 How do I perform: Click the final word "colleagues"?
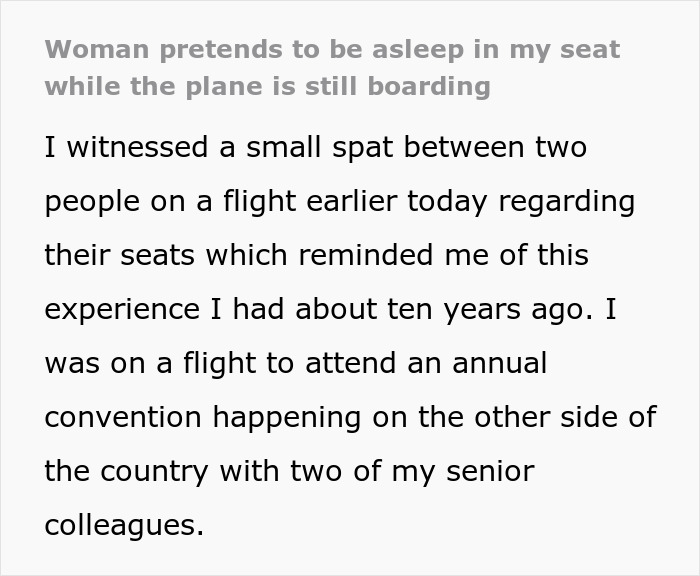[122, 524]
